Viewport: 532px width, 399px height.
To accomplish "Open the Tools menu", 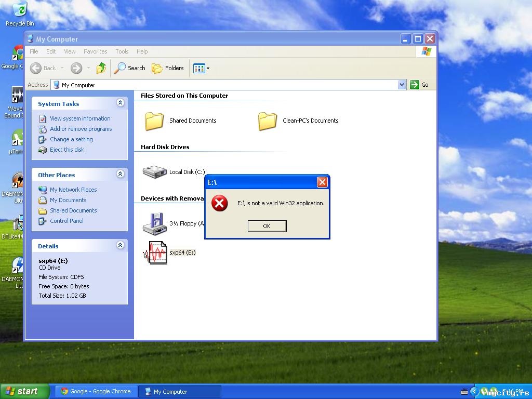I will point(122,51).
